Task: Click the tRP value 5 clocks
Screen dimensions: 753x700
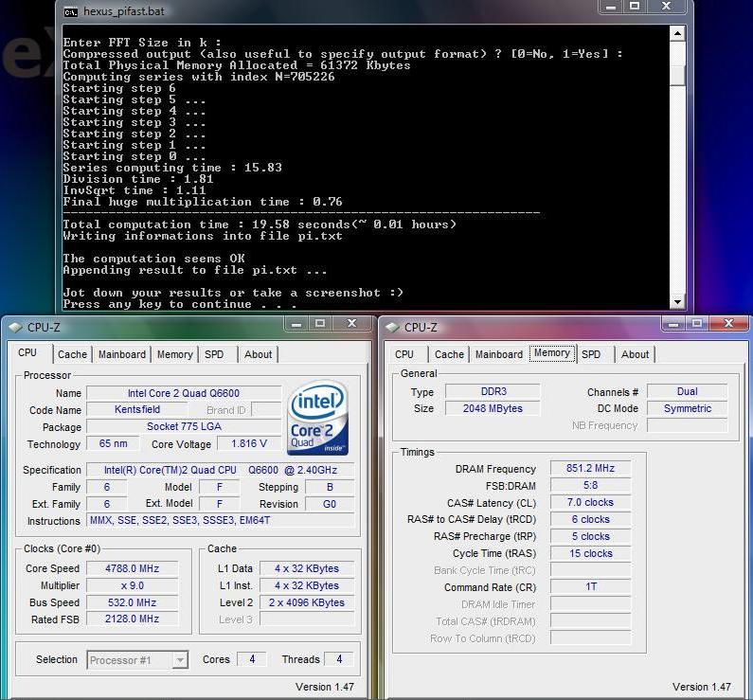Action: click(591, 536)
